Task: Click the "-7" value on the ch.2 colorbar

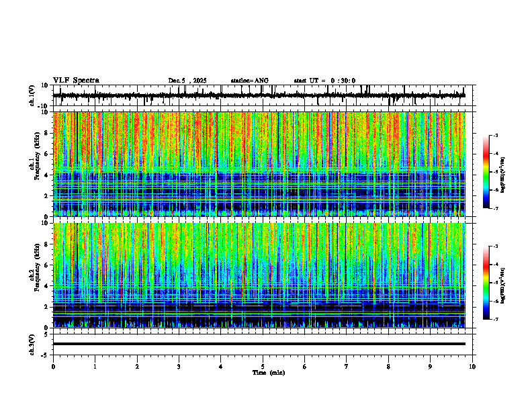Action: click(x=496, y=319)
